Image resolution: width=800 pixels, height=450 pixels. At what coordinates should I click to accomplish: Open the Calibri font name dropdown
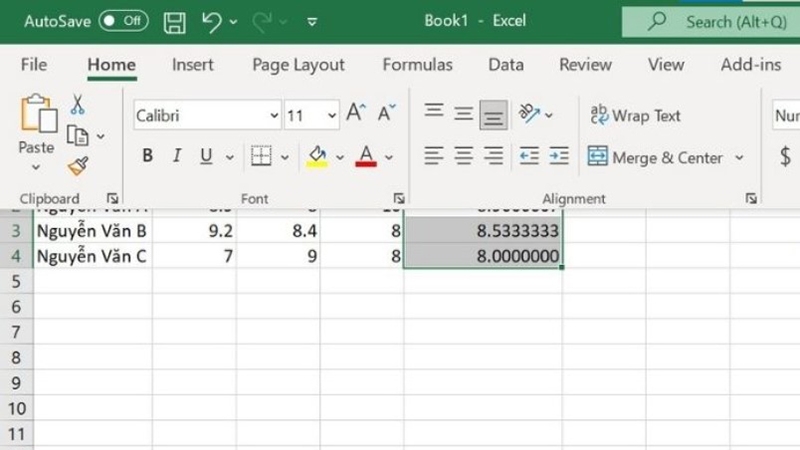click(274, 116)
